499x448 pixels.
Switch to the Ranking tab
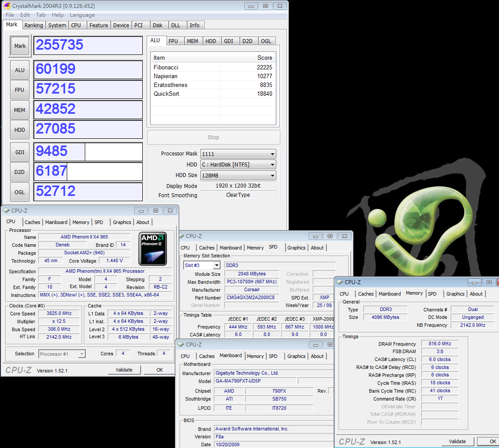[34, 25]
